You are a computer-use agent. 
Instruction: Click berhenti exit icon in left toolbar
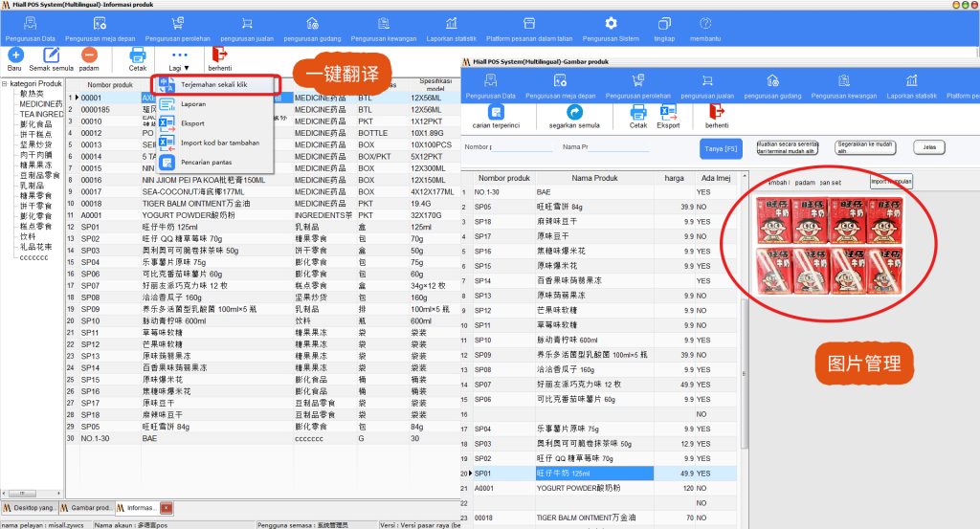[x=219, y=55]
